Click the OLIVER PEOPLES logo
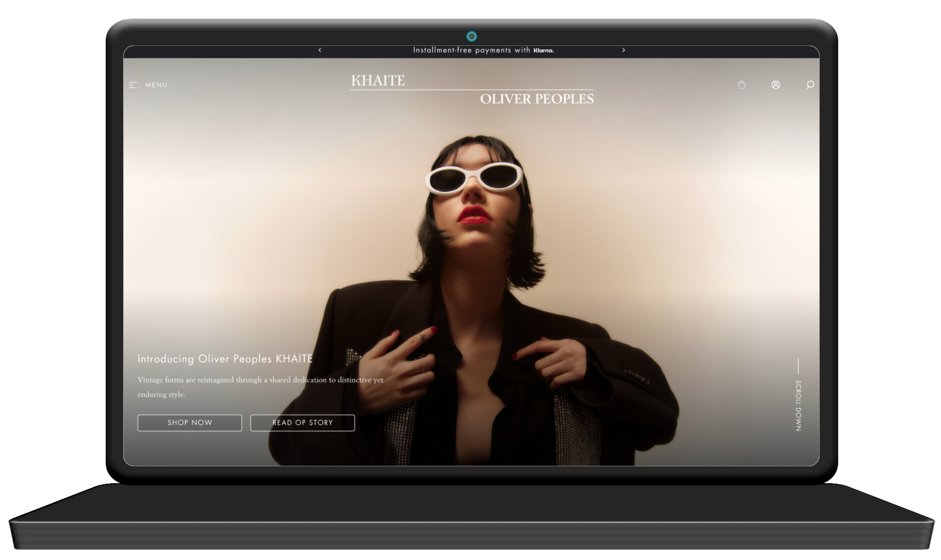 tap(537, 99)
